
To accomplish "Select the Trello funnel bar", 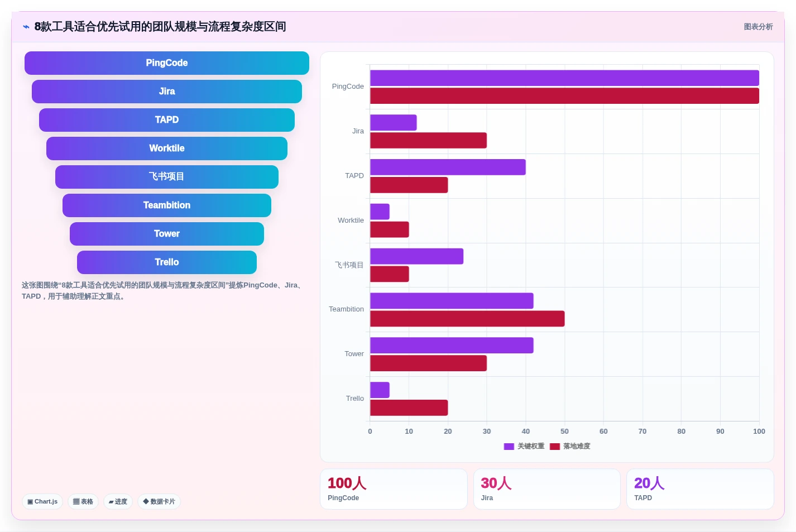I will coord(167,262).
